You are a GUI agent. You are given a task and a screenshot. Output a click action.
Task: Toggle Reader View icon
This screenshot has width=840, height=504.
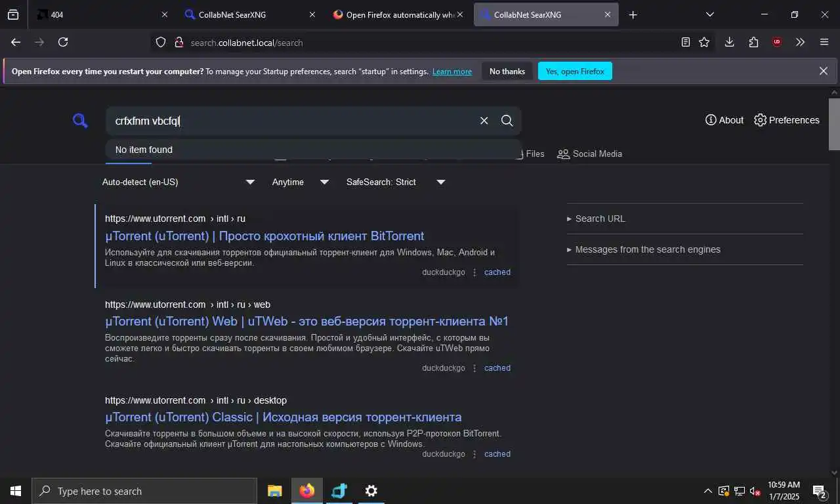[685, 42]
